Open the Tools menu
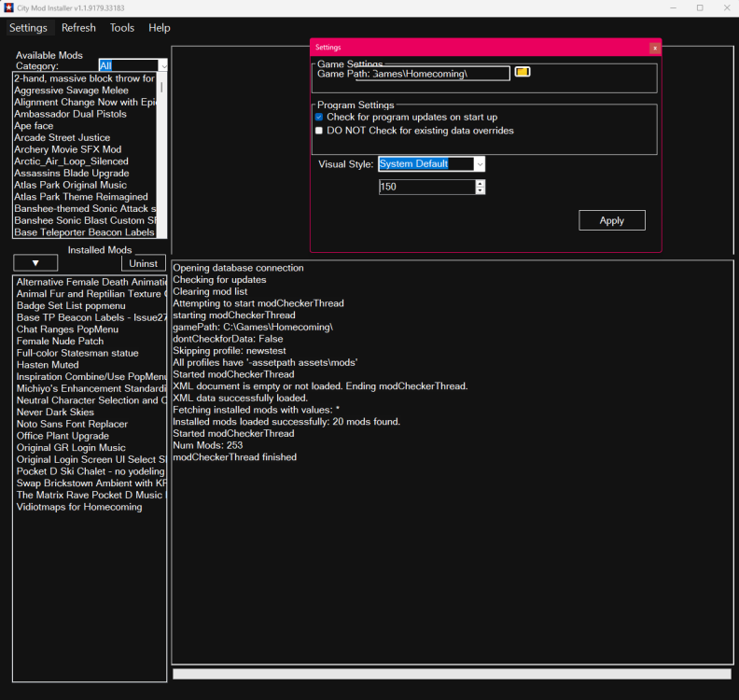 (122, 28)
